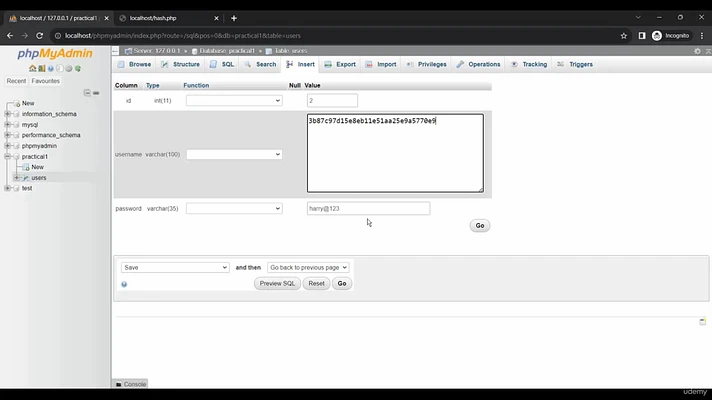Viewport: 712px width, 400px height.
Task: Open the Export tab
Action: click(x=340, y=64)
